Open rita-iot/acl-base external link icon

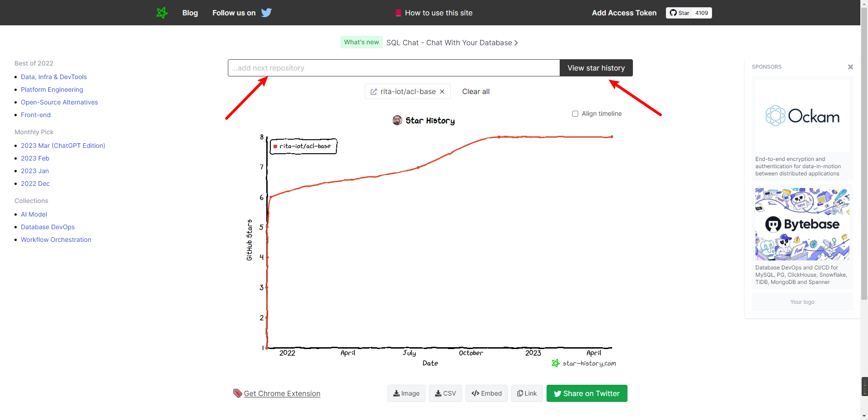pos(374,92)
